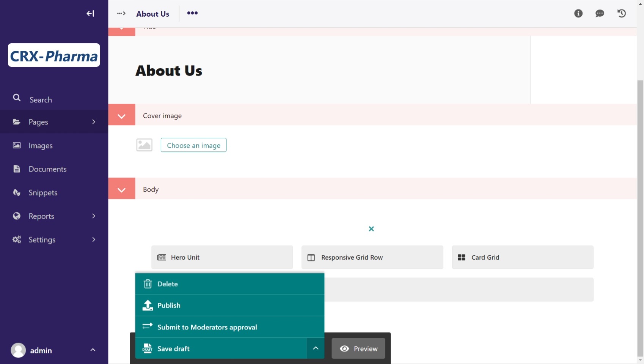
Task: Open the three-dot page actions menu
Action: 192,13
